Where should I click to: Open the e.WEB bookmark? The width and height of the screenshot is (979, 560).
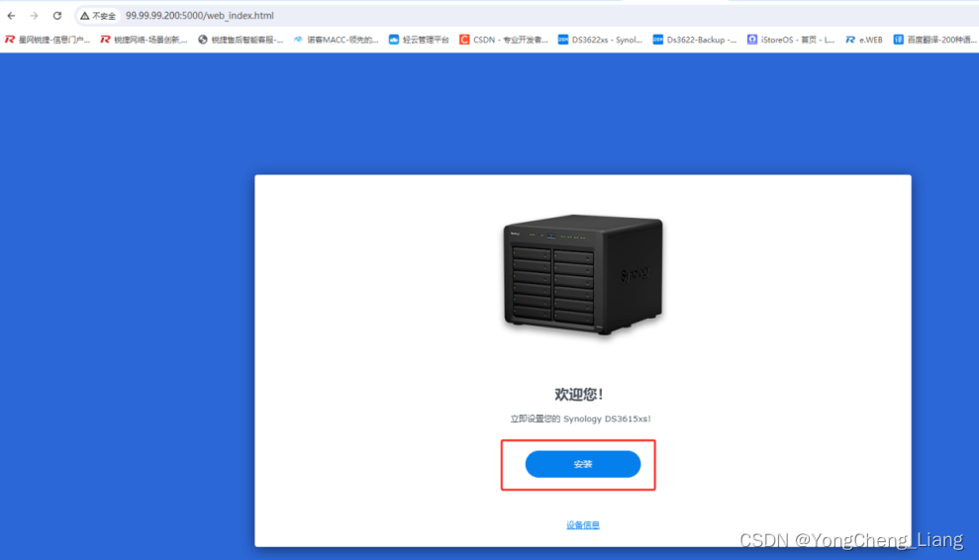click(864, 40)
